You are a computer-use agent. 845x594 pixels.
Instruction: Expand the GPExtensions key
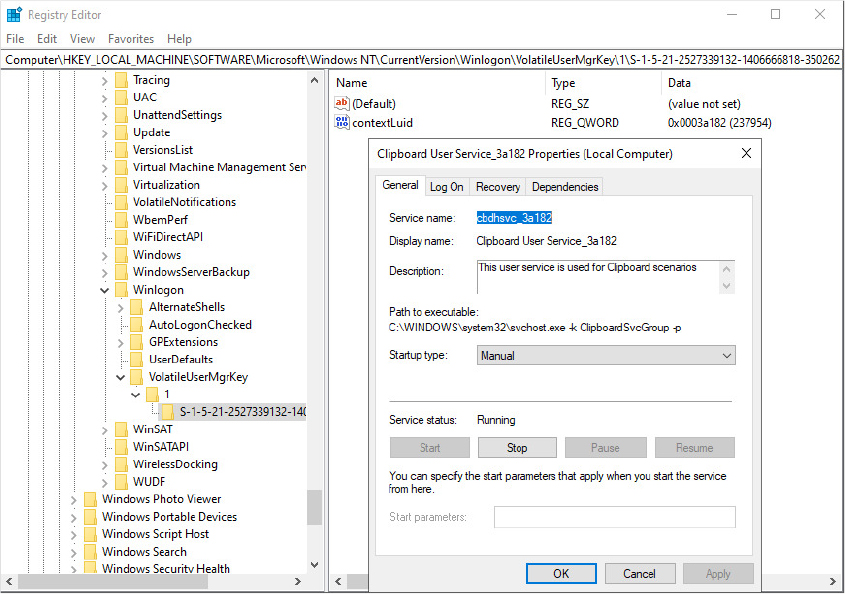(x=120, y=343)
